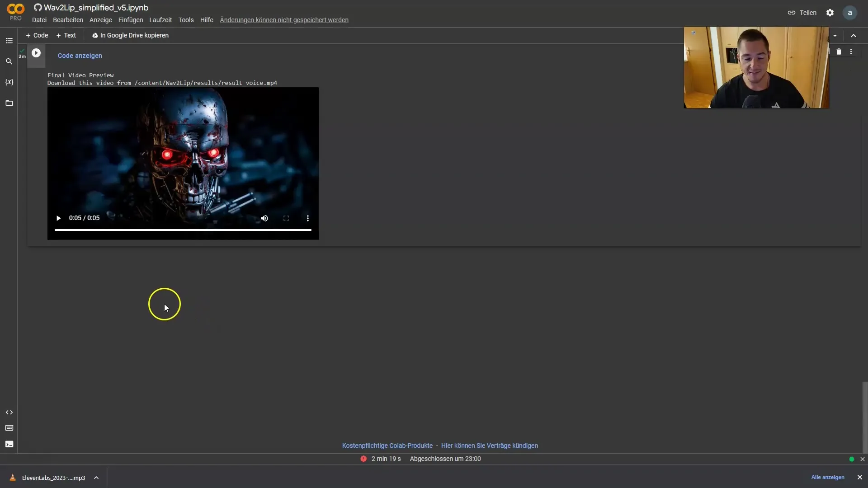Click the search icon in left sidebar
The height and width of the screenshot is (488, 868).
click(9, 61)
